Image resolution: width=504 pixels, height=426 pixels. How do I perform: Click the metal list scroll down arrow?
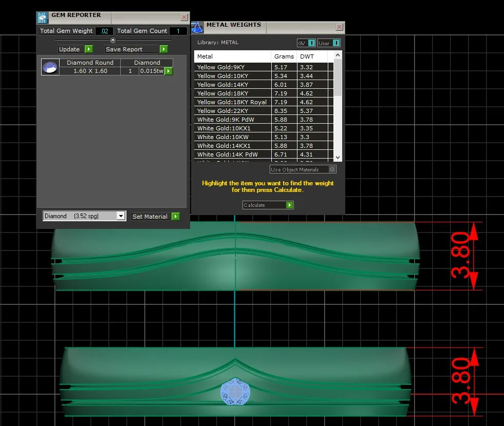[338, 157]
